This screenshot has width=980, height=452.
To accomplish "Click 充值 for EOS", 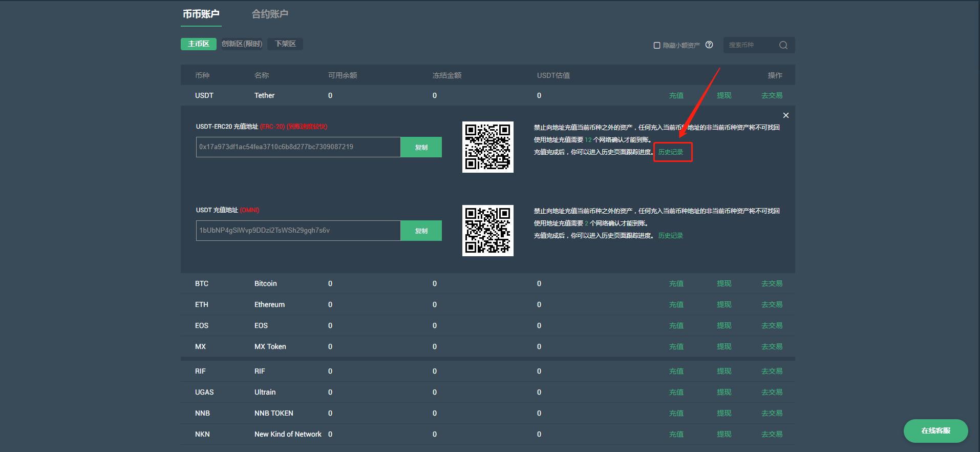I will point(676,325).
